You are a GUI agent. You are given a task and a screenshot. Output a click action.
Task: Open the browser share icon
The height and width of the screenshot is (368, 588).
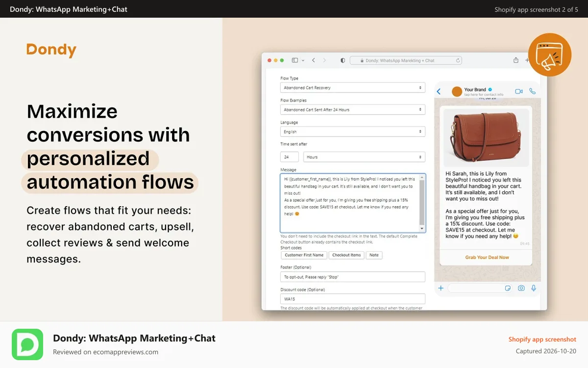(x=516, y=60)
